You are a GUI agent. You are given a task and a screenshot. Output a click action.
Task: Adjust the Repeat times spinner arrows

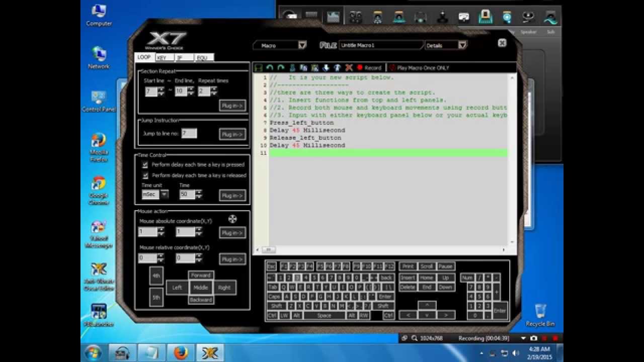[x=214, y=91]
